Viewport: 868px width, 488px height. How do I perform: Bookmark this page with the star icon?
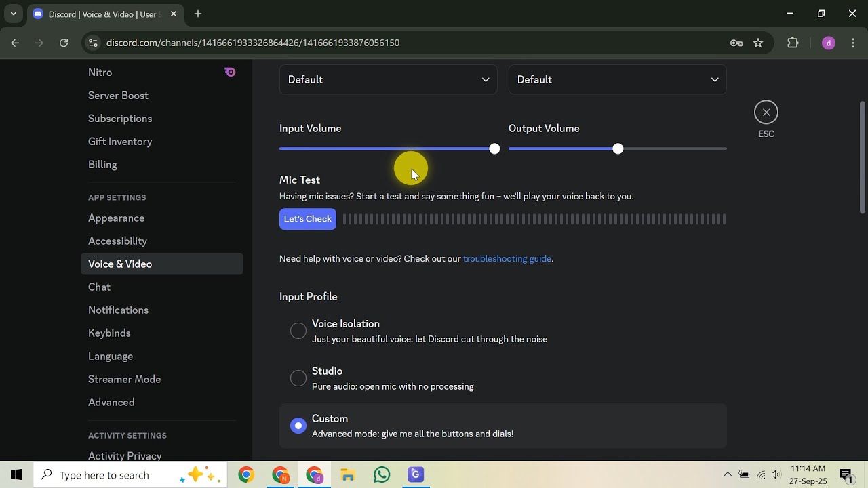(x=758, y=43)
